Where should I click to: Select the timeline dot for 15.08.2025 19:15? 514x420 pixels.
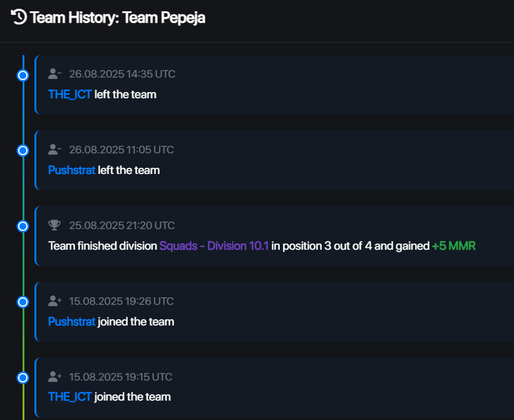[x=23, y=378]
